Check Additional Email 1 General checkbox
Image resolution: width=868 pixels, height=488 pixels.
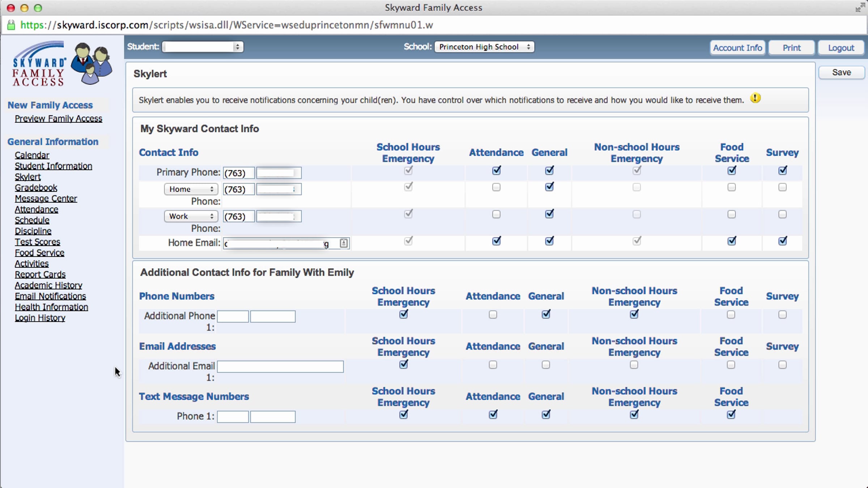[546, 365]
